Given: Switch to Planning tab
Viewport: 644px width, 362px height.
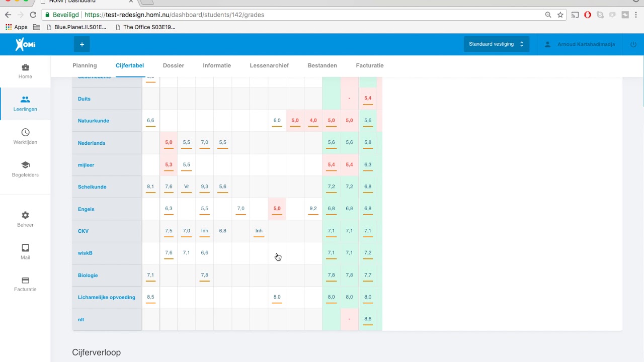Looking at the screenshot, I should pos(85,65).
